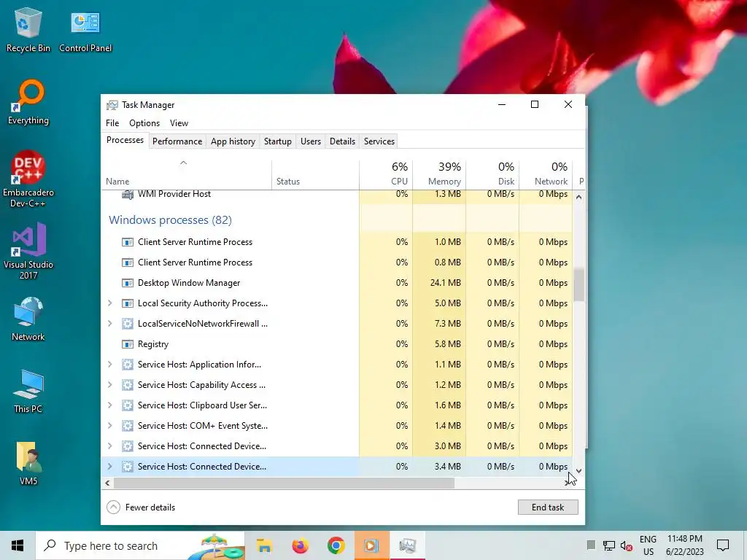Click the Local Security Authority Process icon
Screen dimensions: 747x560
[x=127, y=303]
